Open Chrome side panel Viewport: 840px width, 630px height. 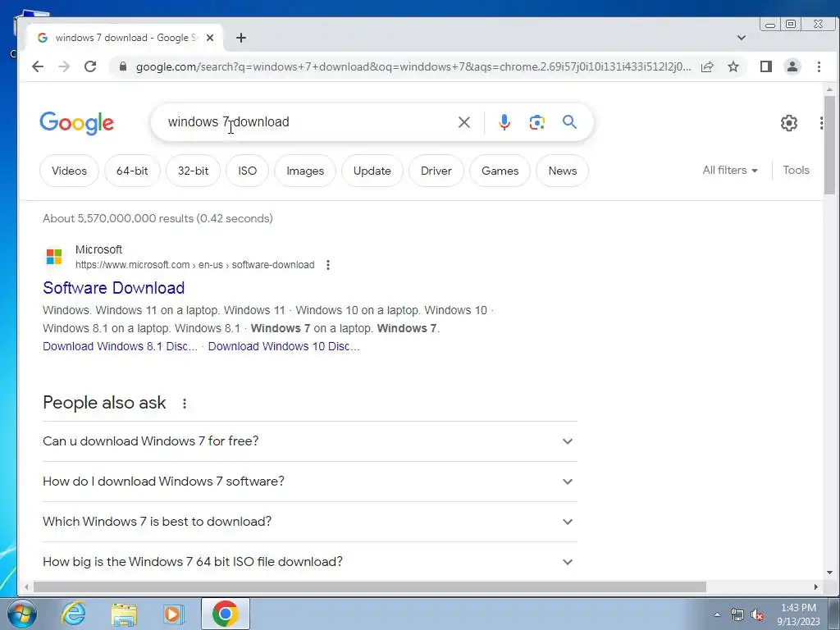click(765, 66)
